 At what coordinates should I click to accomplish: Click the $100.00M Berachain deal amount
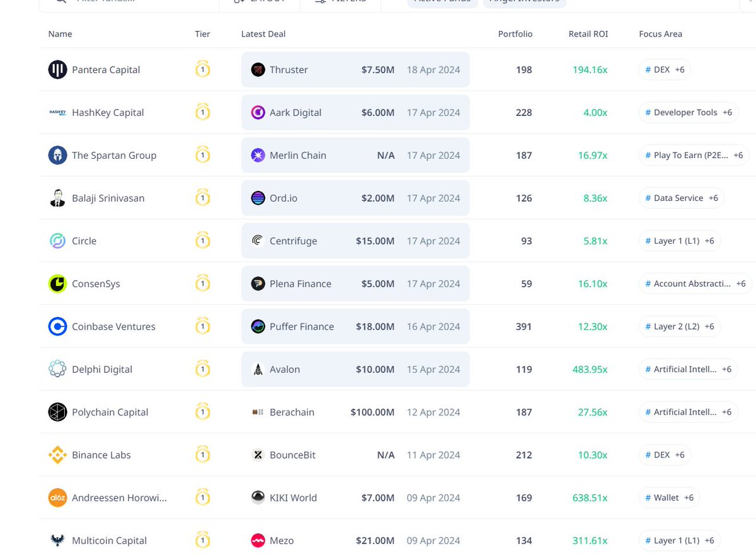tap(372, 413)
